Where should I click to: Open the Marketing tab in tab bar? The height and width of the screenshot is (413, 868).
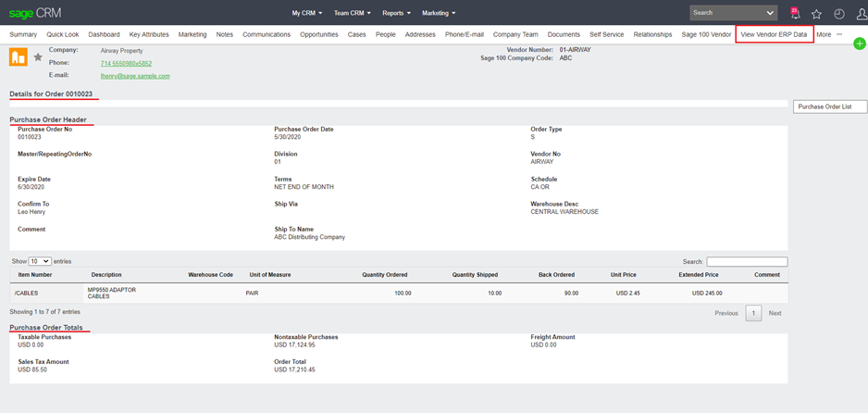point(192,34)
